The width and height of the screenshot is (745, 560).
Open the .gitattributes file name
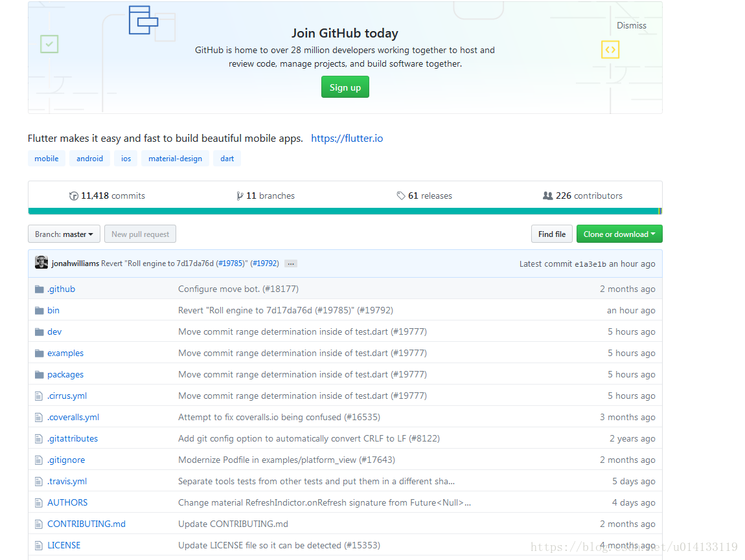point(73,439)
